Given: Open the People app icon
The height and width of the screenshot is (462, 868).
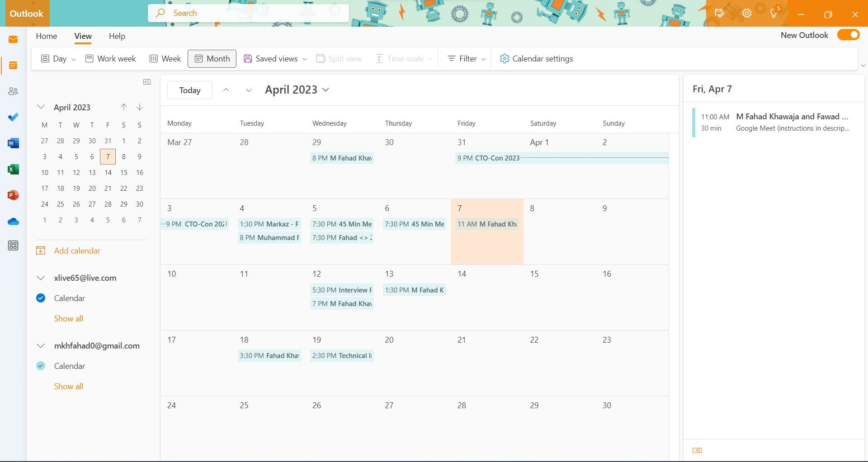Looking at the screenshot, I should [13, 91].
